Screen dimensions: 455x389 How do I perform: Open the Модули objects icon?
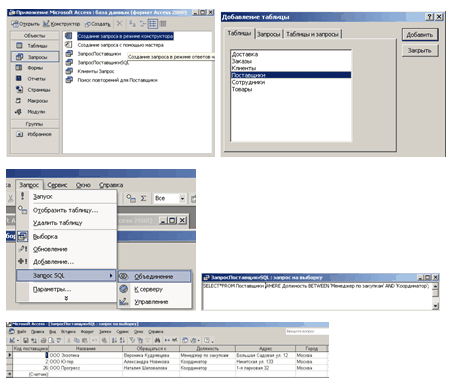pyautogui.click(x=19, y=112)
